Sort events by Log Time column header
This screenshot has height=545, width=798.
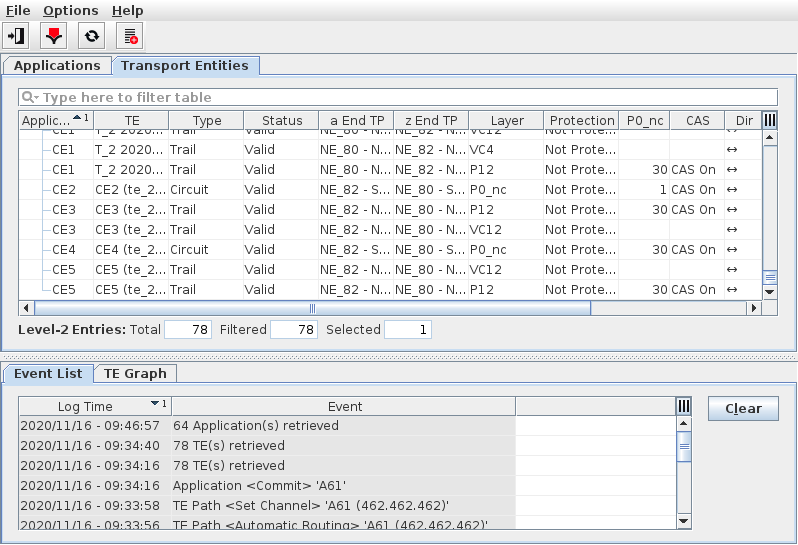click(x=95, y=406)
